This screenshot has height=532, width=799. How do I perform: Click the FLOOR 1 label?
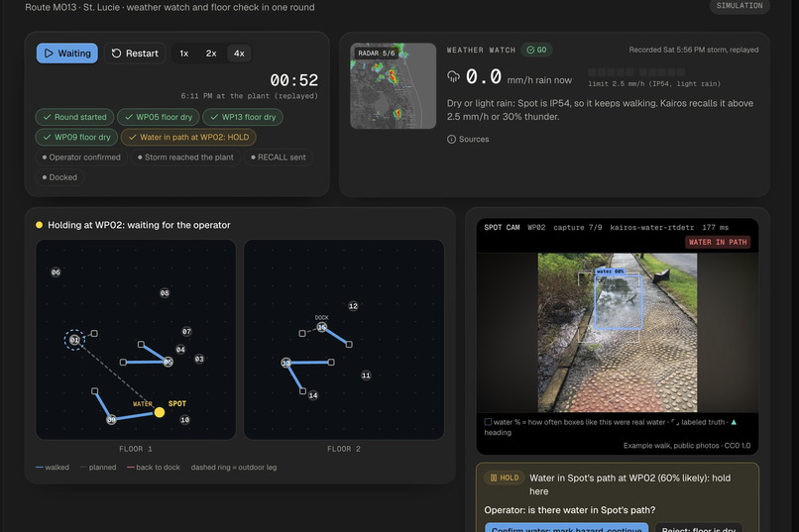pyautogui.click(x=136, y=449)
